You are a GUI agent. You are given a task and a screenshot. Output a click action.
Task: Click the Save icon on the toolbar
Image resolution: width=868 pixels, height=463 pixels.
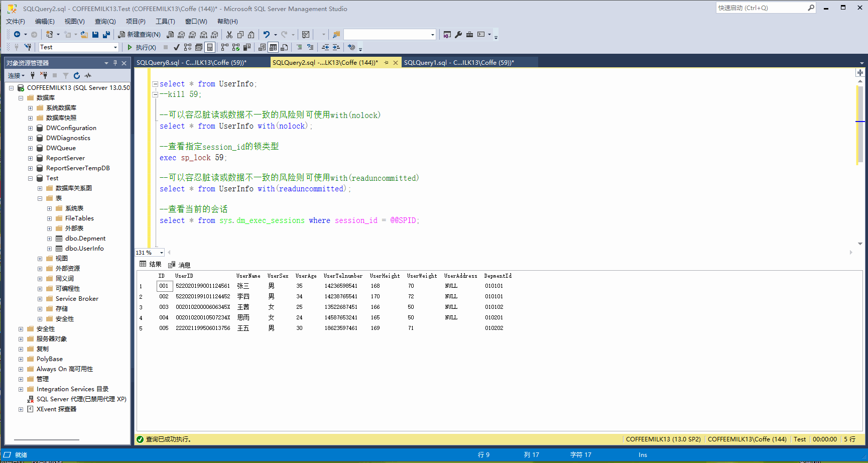pos(95,34)
